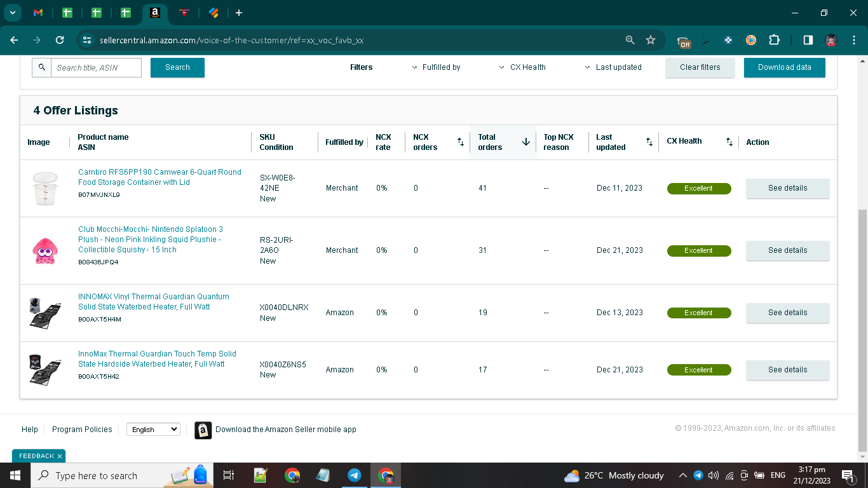Click the ASIN text B07MVJNXL9

(x=99, y=195)
